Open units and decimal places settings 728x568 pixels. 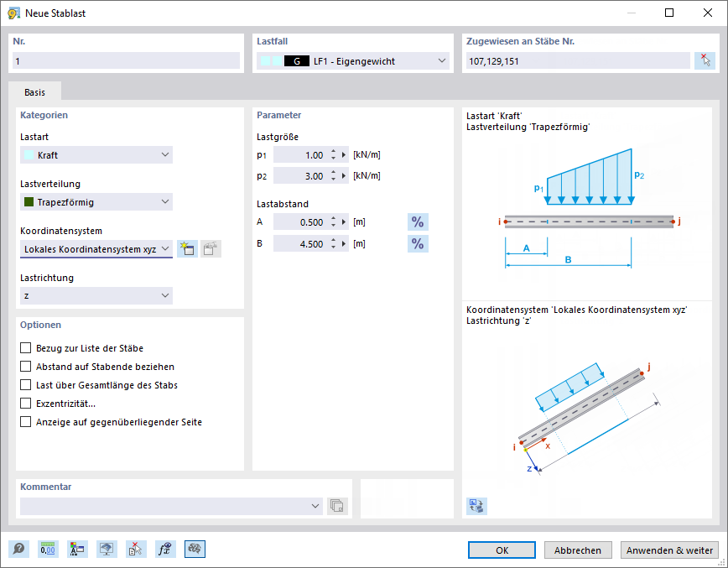click(x=48, y=550)
